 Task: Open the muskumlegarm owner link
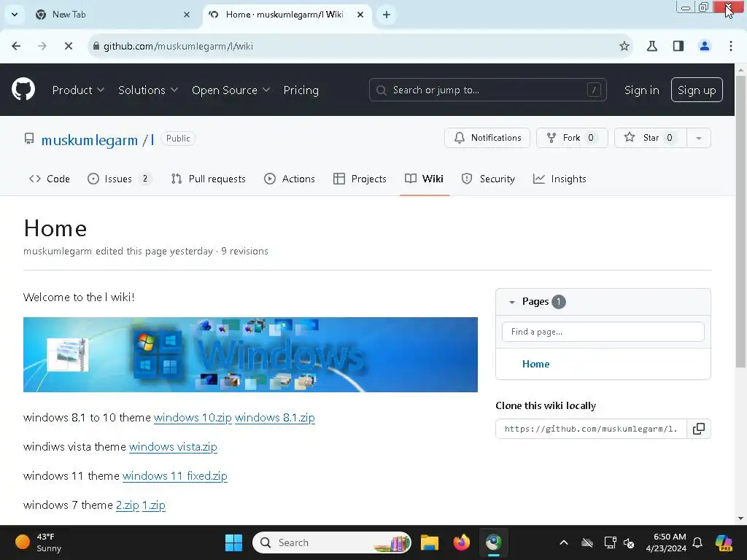(90, 140)
